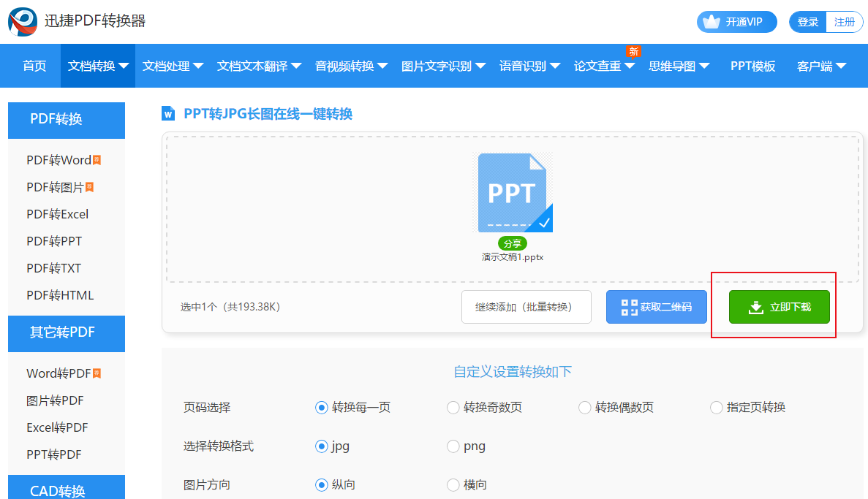
Task: Click the blue document icon beside the page title
Action: [169, 113]
